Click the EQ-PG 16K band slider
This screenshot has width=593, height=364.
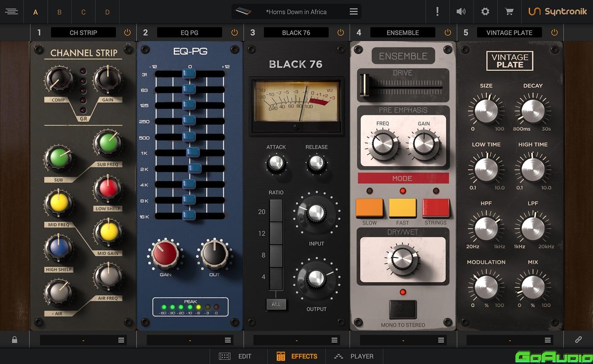coord(190,216)
